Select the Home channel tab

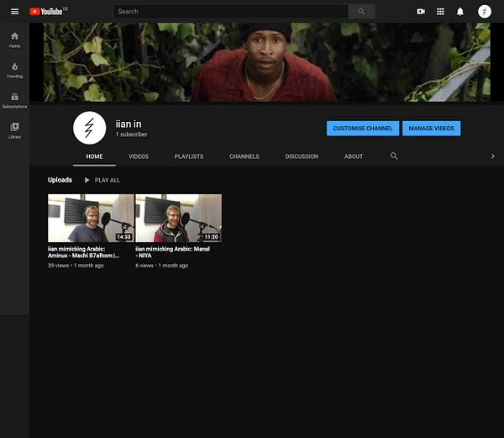coord(94,156)
